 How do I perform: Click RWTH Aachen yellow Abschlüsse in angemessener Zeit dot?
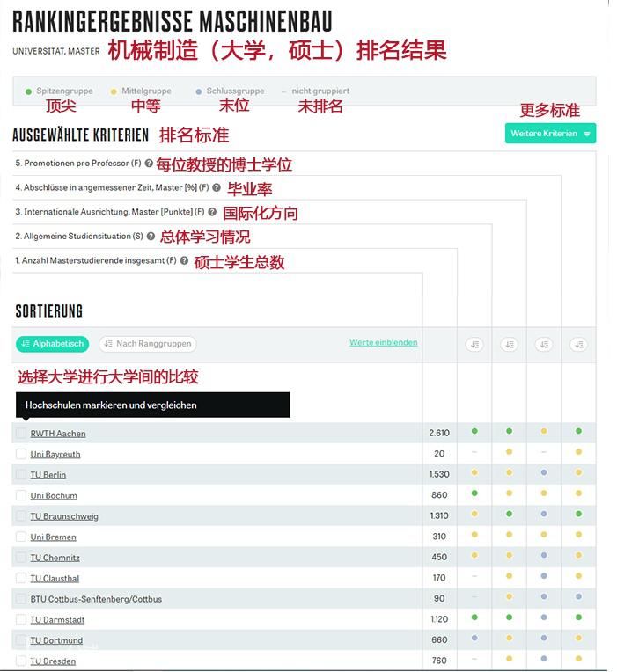[x=544, y=431]
